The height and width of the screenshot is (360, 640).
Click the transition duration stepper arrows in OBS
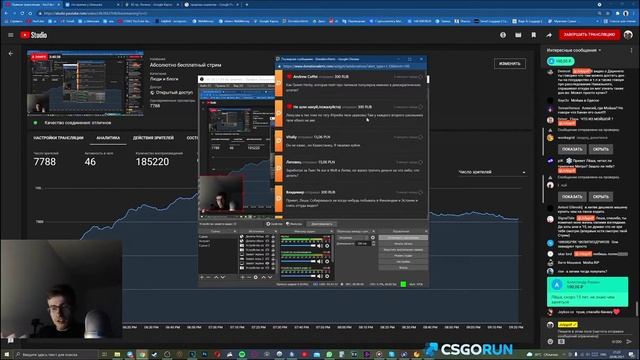coord(373,243)
